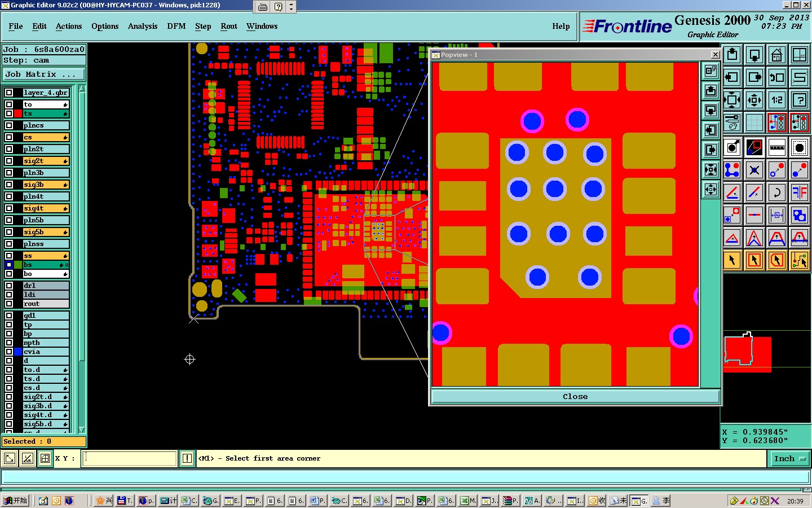Click the blue X delete point icon
812x508 pixels.
point(754,170)
